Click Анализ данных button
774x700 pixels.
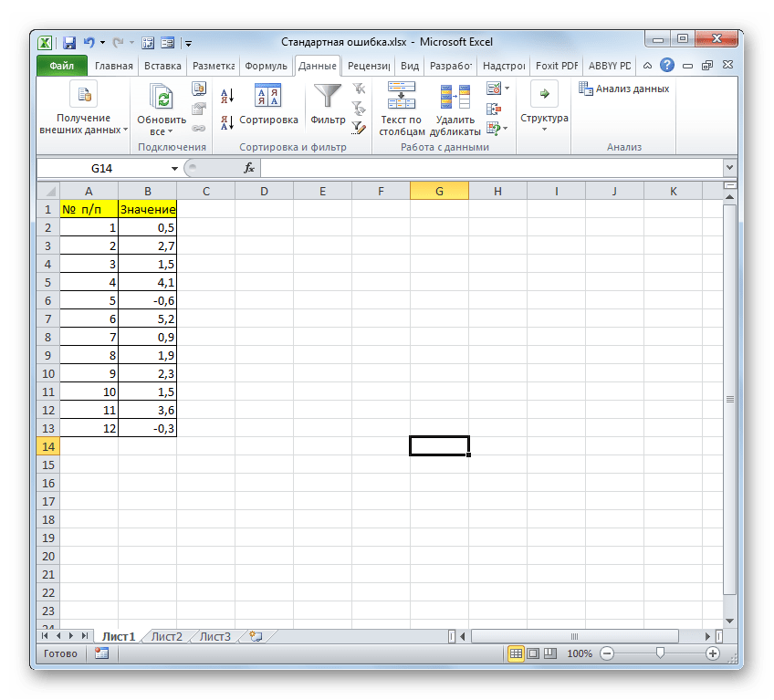pyautogui.click(x=624, y=89)
